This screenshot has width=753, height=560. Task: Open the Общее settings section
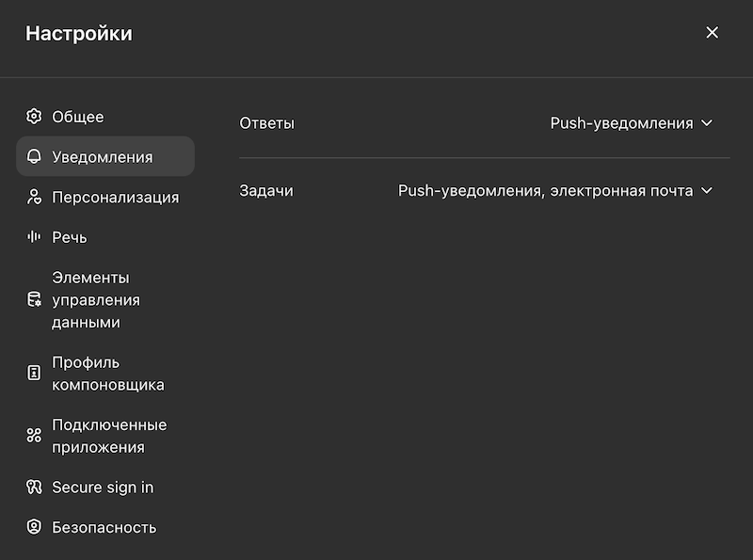click(x=105, y=116)
